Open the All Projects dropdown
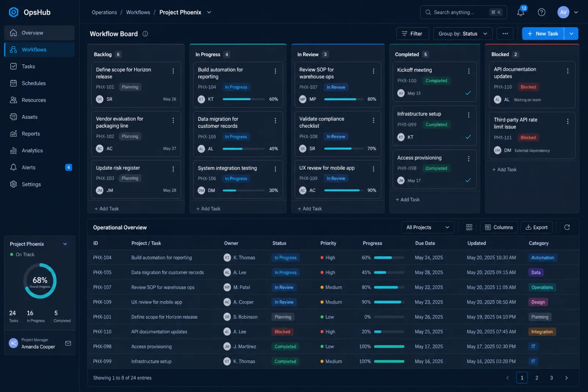The height and width of the screenshot is (392, 588). 428,227
